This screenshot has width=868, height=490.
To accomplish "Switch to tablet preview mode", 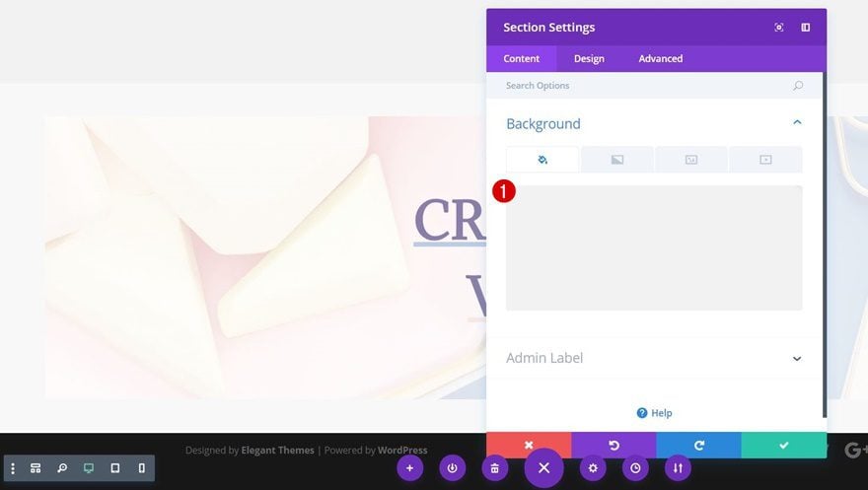I will click(x=115, y=468).
